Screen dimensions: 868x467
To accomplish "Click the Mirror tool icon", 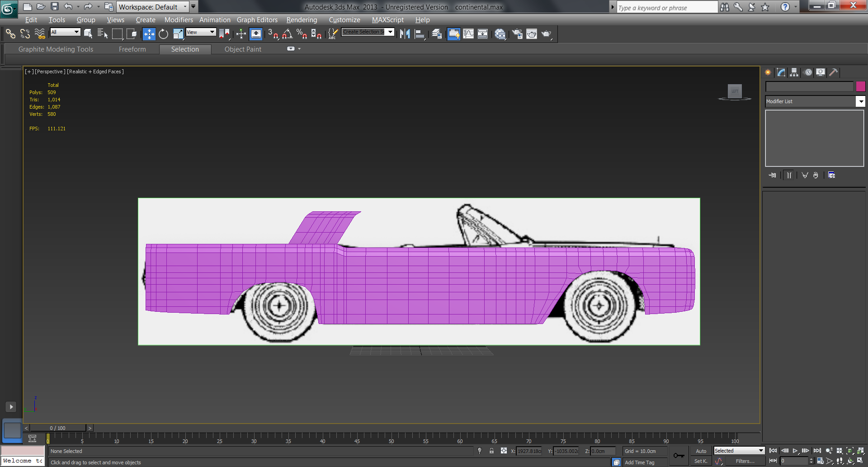I will pyautogui.click(x=405, y=34).
